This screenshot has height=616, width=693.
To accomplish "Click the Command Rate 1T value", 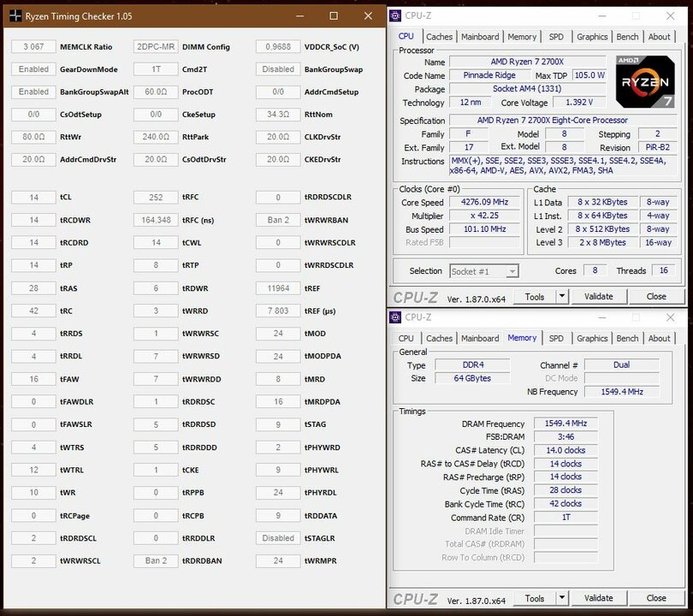I will [566, 517].
